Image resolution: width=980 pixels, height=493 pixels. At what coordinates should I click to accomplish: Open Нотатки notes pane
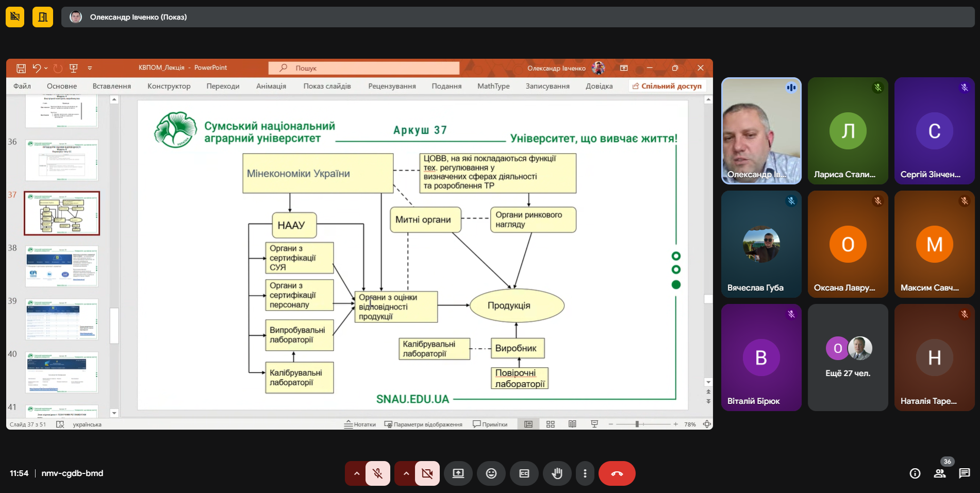tap(360, 424)
